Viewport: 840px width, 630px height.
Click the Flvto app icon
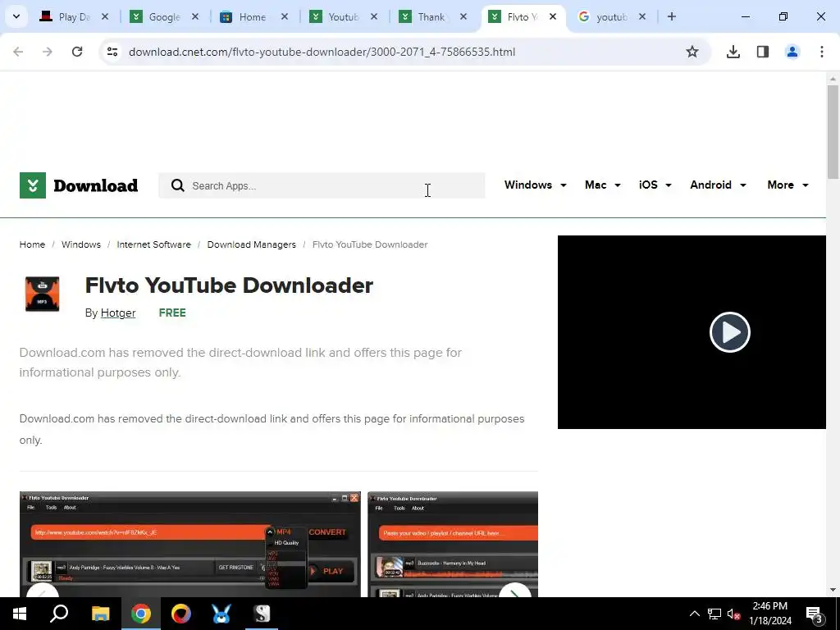tap(43, 294)
